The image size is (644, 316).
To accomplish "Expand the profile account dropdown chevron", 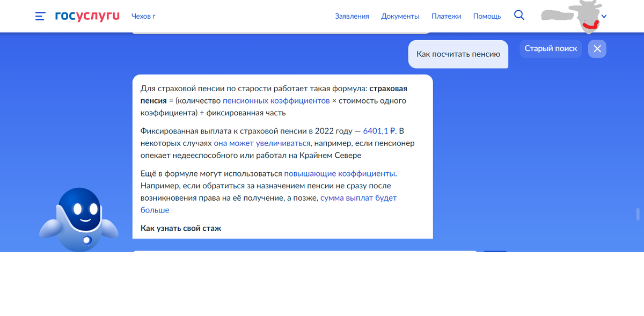I will pyautogui.click(x=604, y=16).
